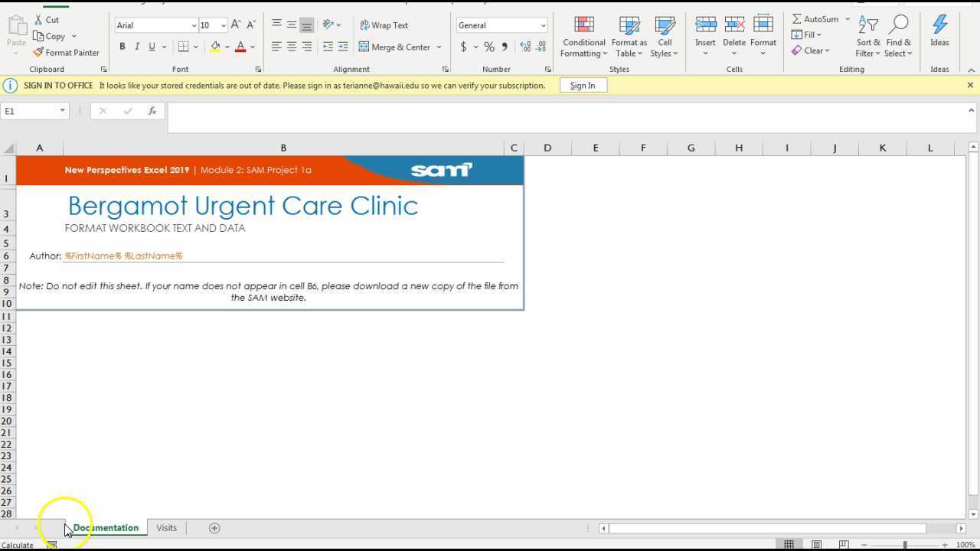Enable Wrap Text
980x551 pixels.
tap(384, 24)
